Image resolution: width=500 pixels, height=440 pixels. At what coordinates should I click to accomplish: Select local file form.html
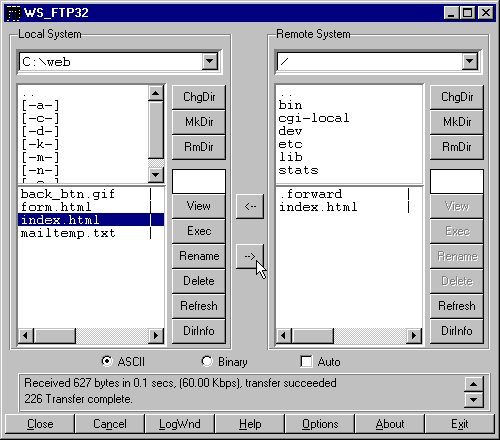[x=91, y=207]
